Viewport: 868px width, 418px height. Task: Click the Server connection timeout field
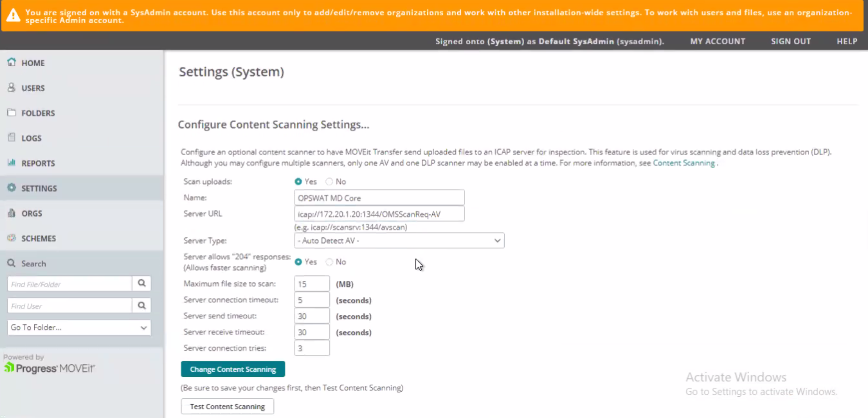tap(312, 300)
